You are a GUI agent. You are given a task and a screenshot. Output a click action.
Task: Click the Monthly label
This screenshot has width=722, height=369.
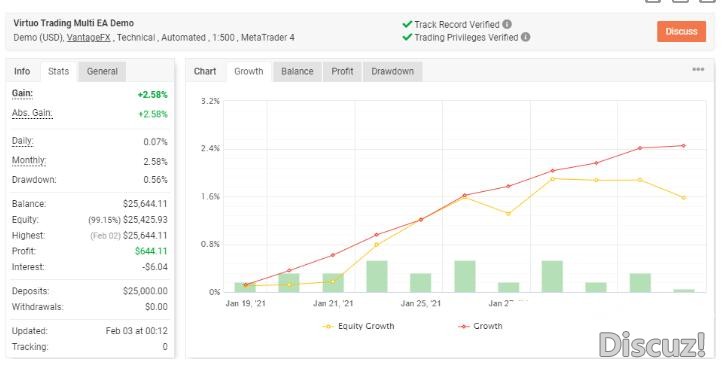(x=29, y=161)
